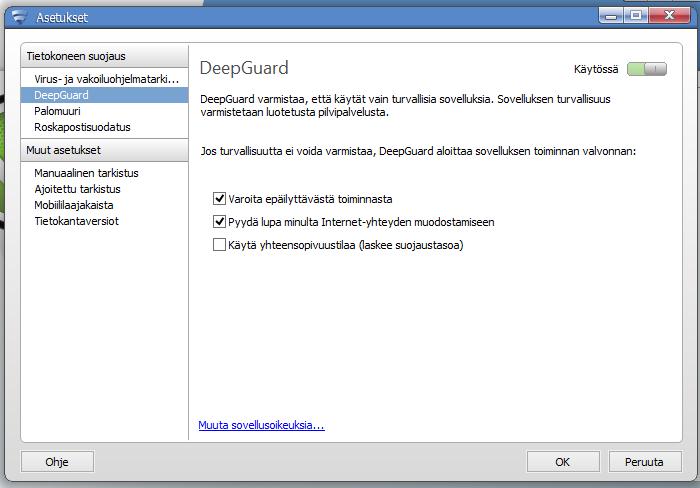Click the DeepGuard page heading

point(244,68)
